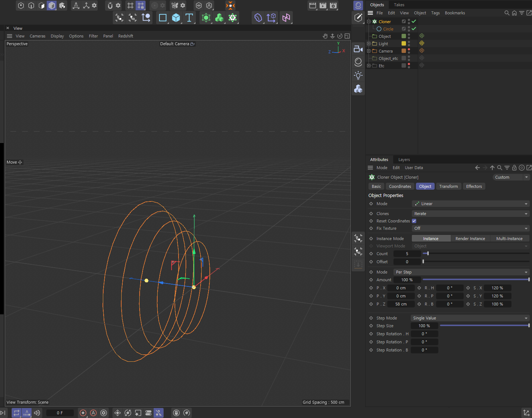Click the green dotted circle generator icon

pos(206,18)
